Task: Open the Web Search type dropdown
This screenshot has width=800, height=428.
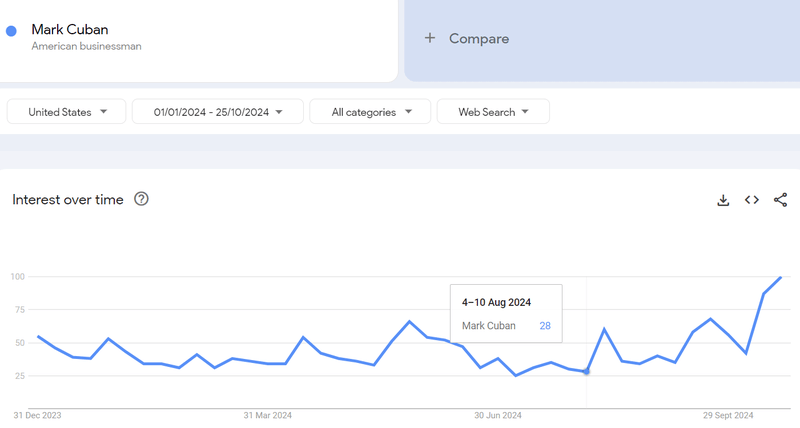Action: tap(493, 112)
